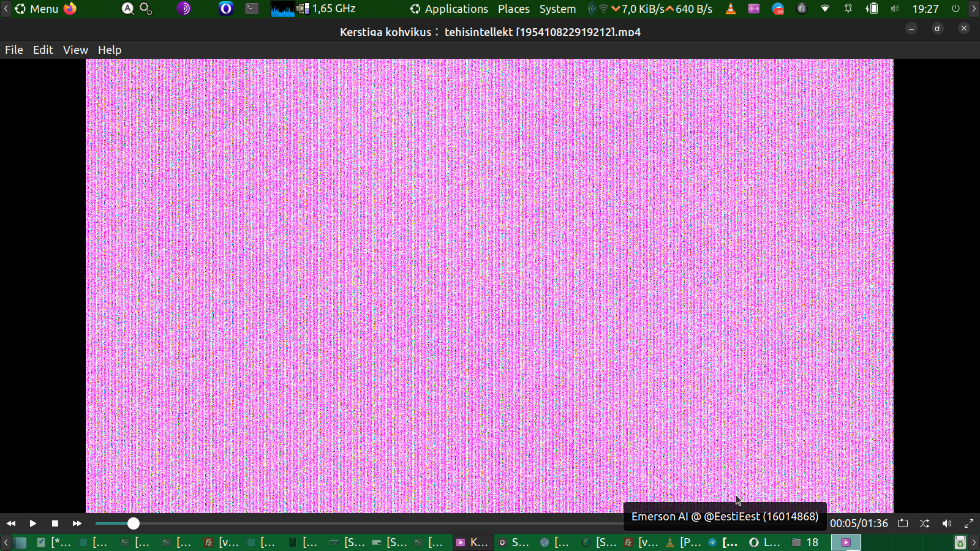Click the VLC cone tray icon
The width and height of the screenshot is (980, 551).
[730, 9]
